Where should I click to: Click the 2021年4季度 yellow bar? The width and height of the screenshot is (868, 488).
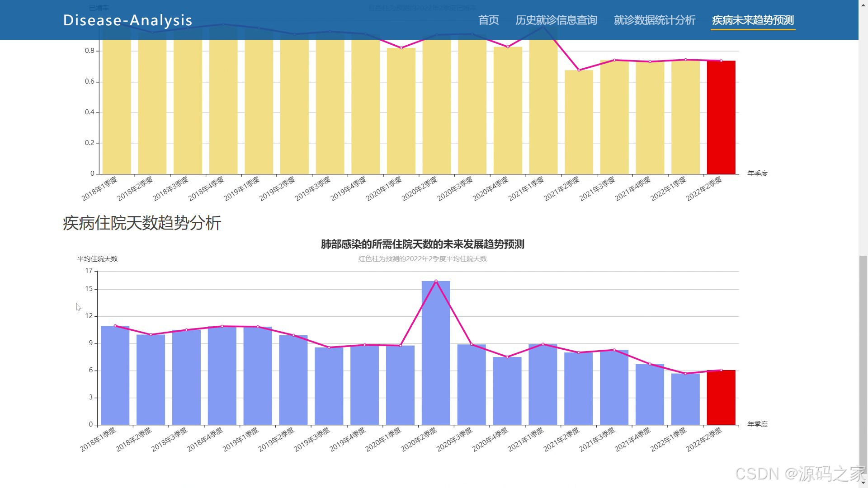click(650, 118)
